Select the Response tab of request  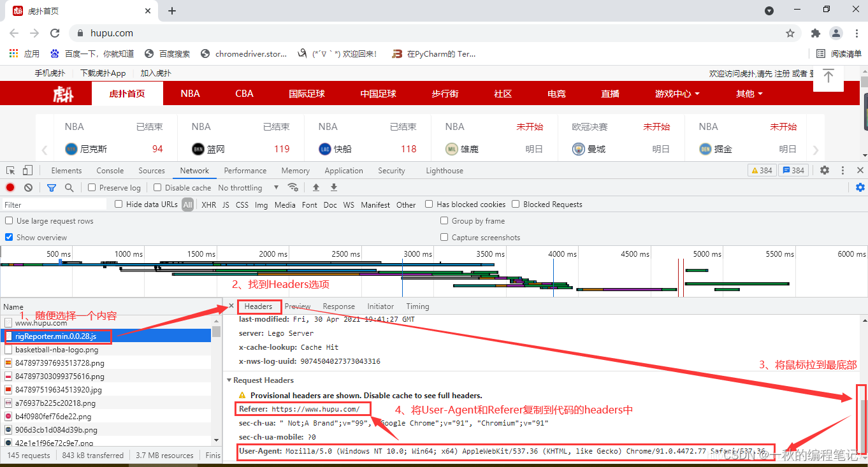tap(338, 306)
